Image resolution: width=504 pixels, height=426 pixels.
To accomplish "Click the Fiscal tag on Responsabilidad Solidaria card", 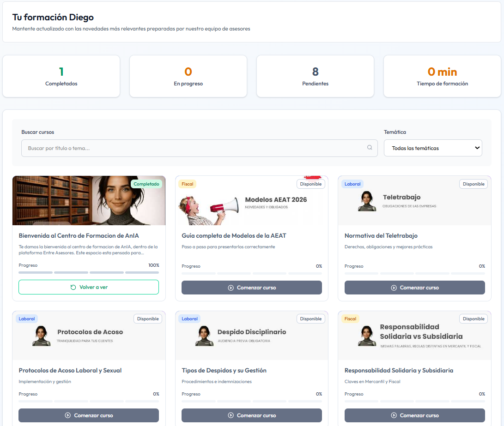I will (350, 318).
